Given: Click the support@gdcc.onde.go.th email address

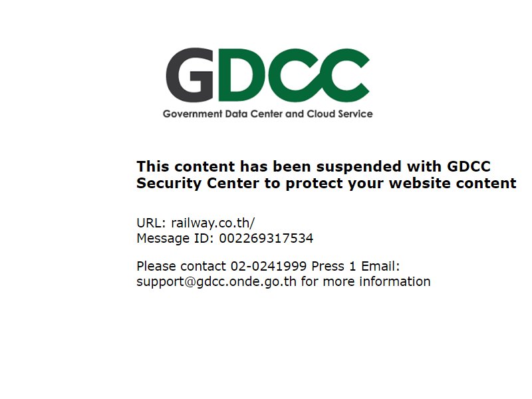Looking at the screenshot, I should (x=216, y=281).
